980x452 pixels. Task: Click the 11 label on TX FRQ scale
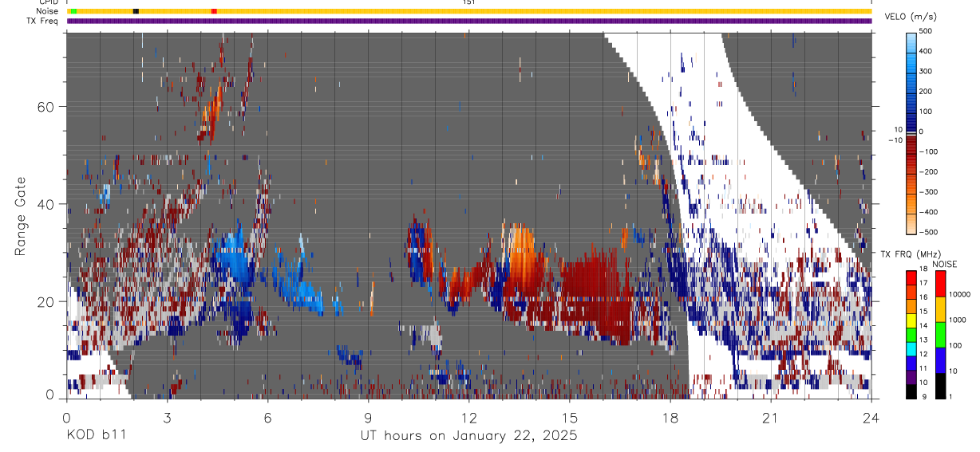[x=924, y=369]
